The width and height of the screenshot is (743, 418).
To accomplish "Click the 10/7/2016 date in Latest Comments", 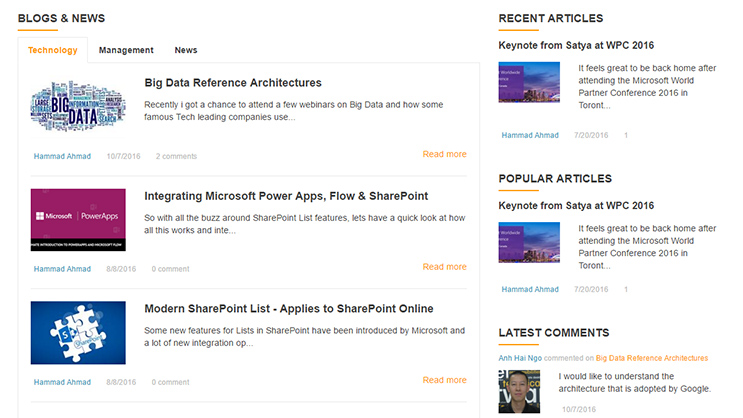I will pos(579,409).
